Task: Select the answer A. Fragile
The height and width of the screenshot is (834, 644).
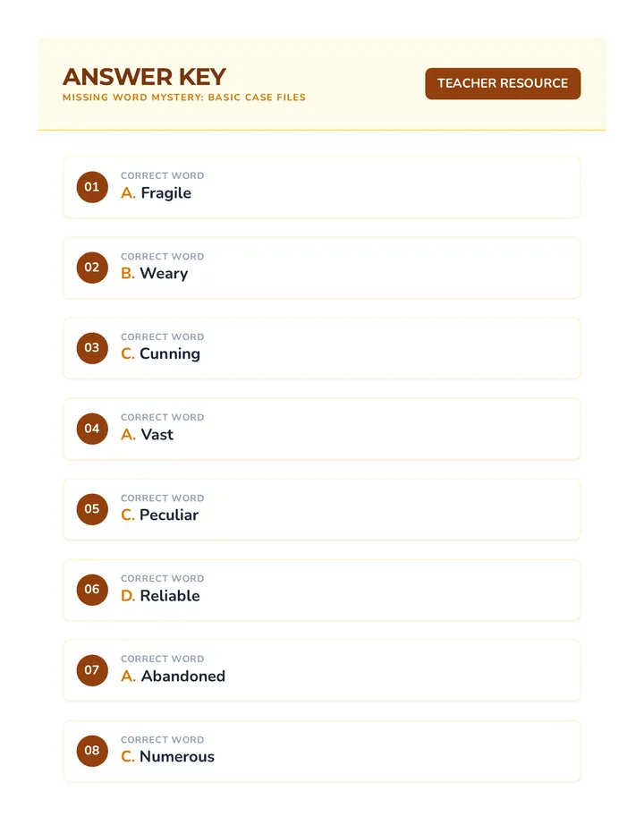Action: click(156, 193)
